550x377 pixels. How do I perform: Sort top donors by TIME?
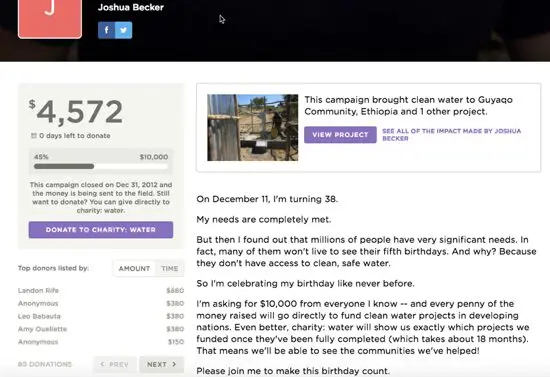(170, 269)
